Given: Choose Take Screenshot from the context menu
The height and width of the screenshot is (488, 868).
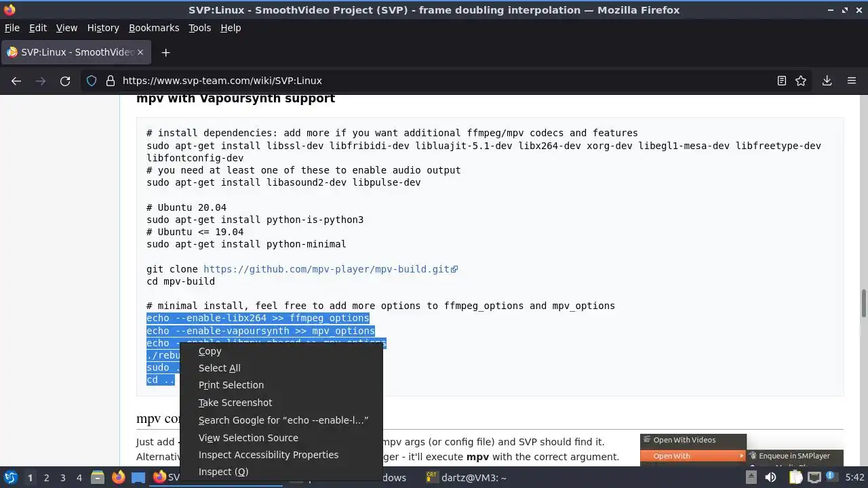Looking at the screenshot, I should pos(281,403).
